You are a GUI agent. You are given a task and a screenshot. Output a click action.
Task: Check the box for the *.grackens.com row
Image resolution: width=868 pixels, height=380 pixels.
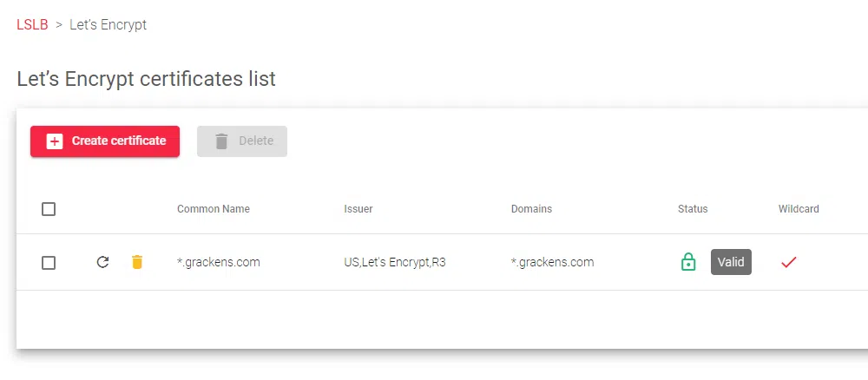point(49,262)
